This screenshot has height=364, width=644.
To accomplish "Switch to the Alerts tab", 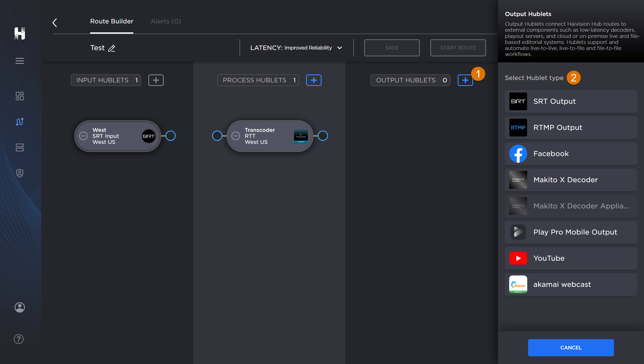I will [x=166, y=21].
